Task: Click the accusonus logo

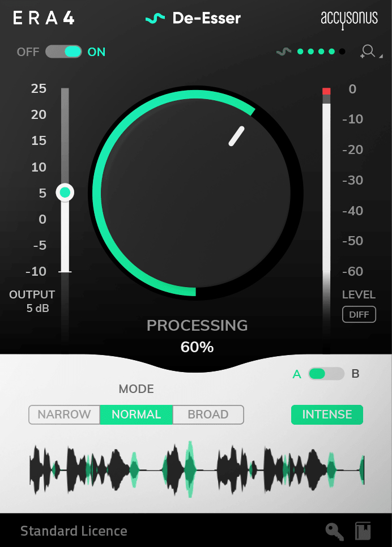Action: (x=349, y=19)
